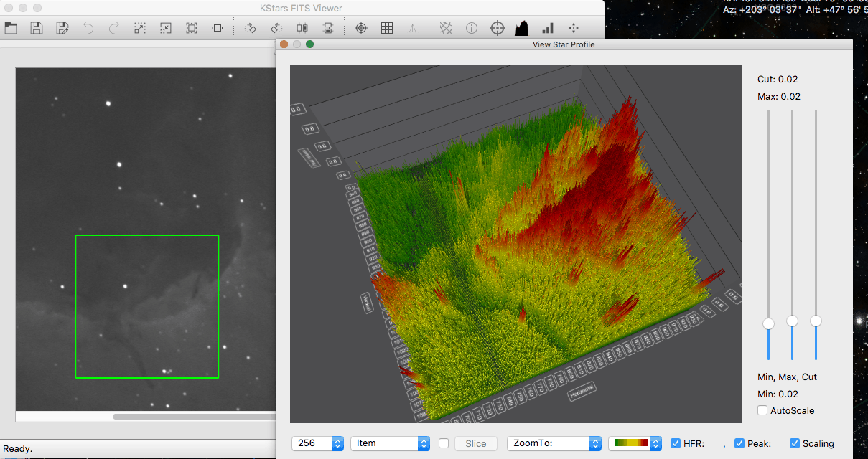868x459 pixels.
Task: Toggle the pixel grid icon
Action: tap(387, 28)
